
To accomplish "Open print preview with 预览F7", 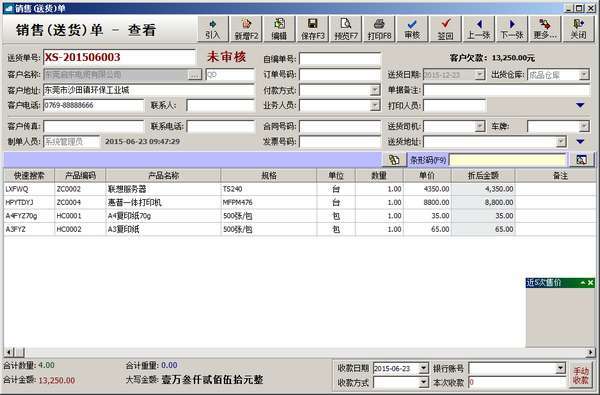I will click(346, 28).
